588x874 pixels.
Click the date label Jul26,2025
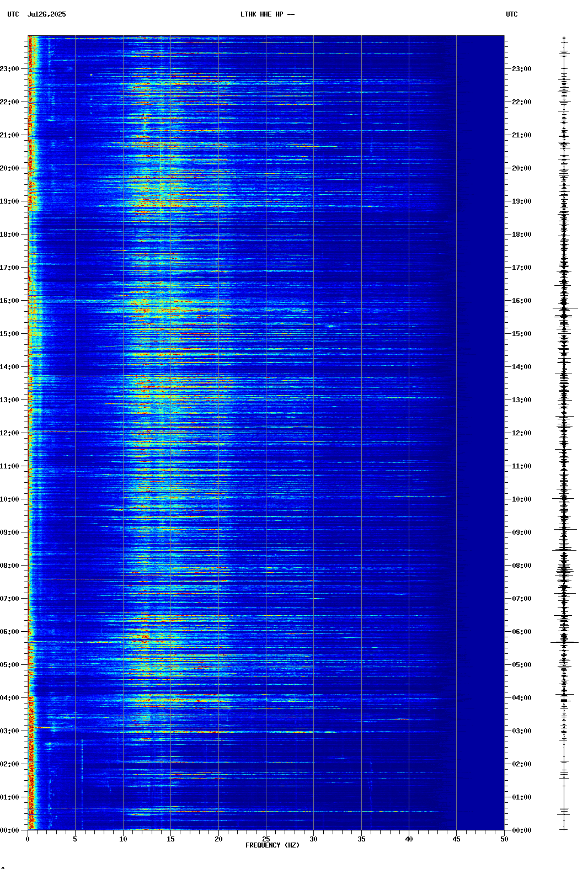(46, 14)
